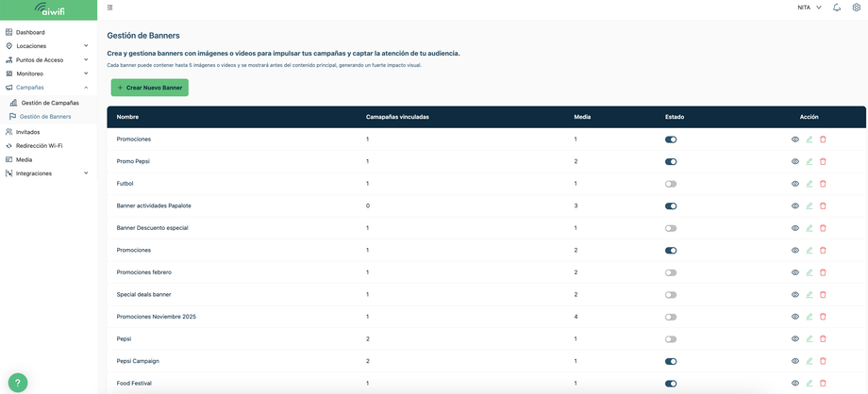Open the settings gear icon
868x394 pixels.
pyautogui.click(x=857, y=8)
